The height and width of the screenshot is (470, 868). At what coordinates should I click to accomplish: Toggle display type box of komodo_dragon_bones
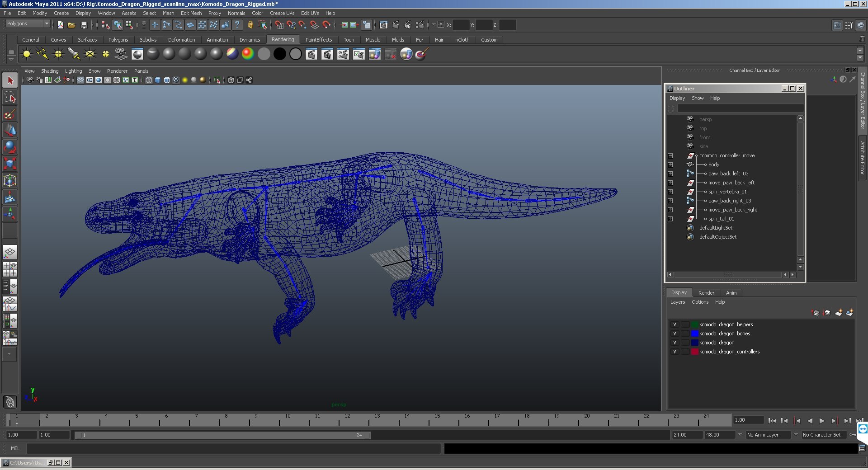pos(685,334)
